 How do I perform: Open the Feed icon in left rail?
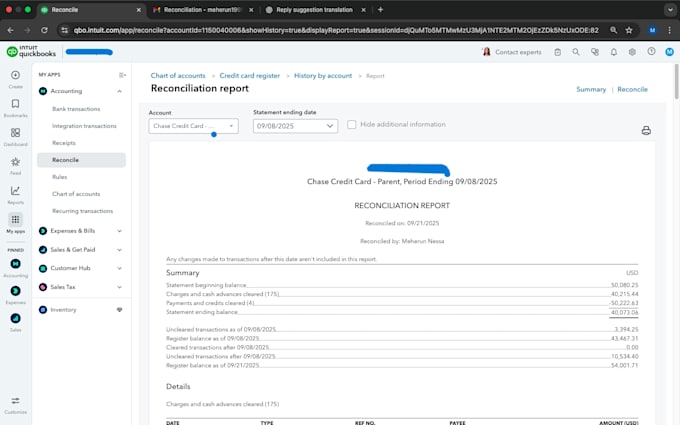point(15,162)
